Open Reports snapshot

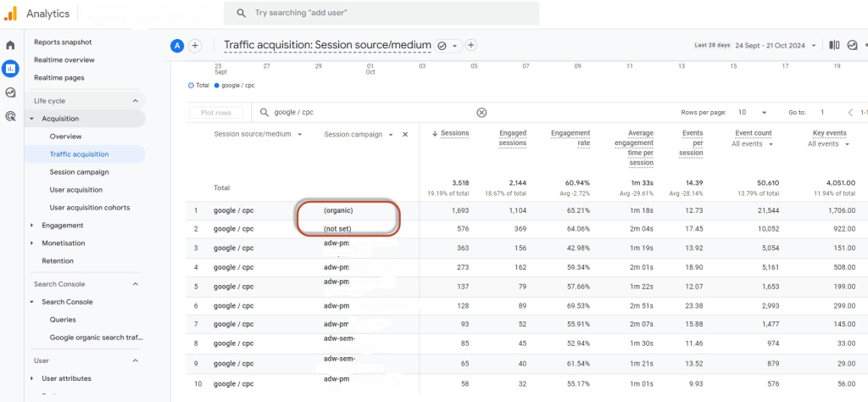tap(63, 42)
